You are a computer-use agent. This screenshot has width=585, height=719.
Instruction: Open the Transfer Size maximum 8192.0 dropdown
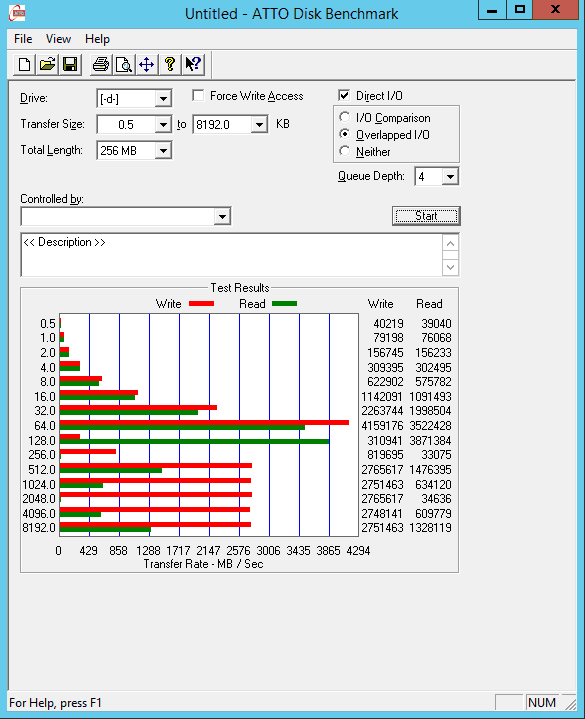point(259,125)
